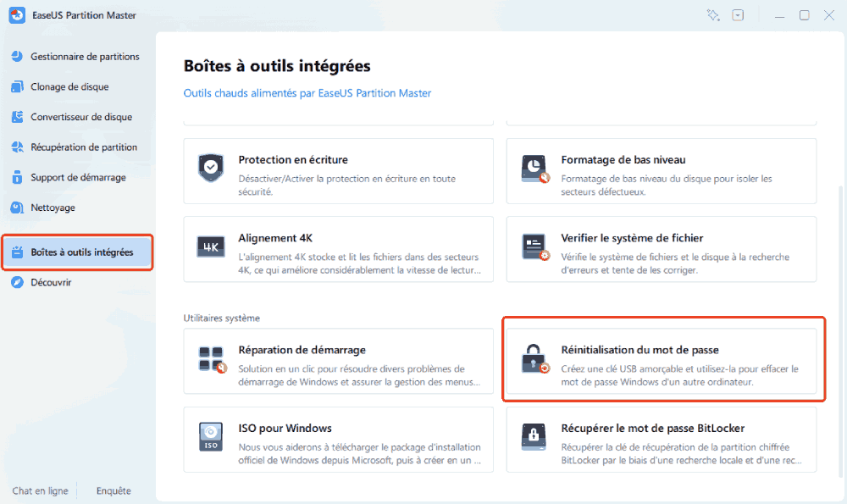Open Chat en ligne link
Image resolution: width=847 pixels, height=504 pixels.
41,490
